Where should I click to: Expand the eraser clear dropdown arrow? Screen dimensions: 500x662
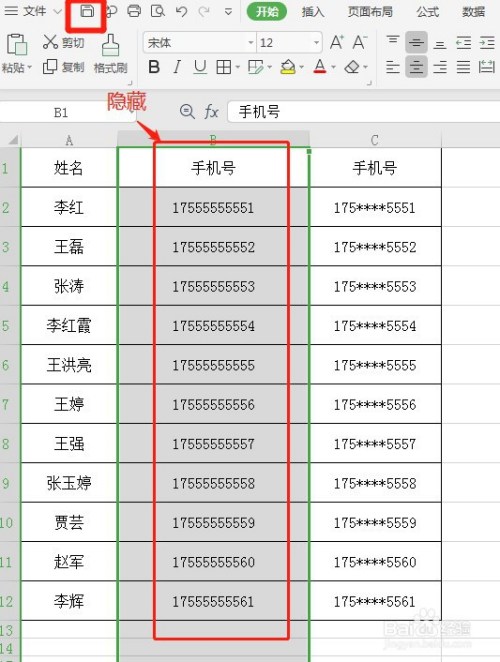(365, 67)
